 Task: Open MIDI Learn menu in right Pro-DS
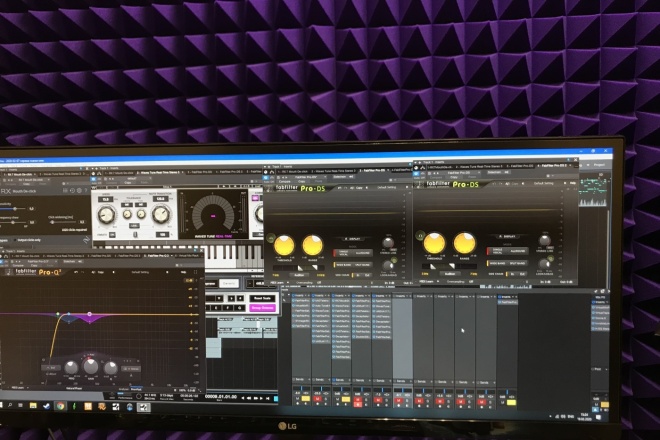pyautogui.click(x=427, y=281)
